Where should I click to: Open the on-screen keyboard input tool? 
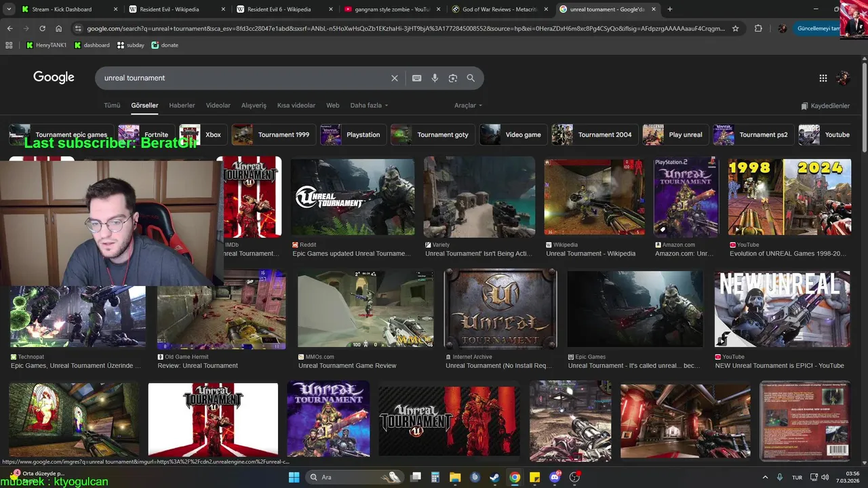(417, 78)
